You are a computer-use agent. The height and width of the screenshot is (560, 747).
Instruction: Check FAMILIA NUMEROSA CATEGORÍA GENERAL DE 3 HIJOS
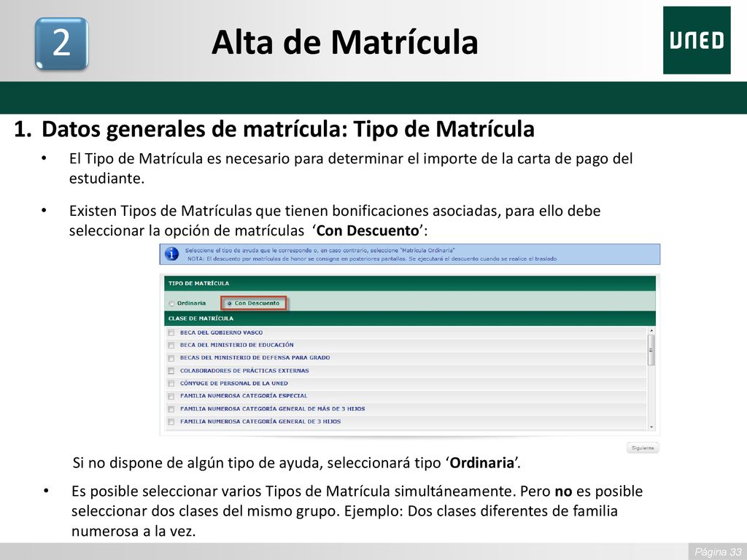click(x=171, y=422)
